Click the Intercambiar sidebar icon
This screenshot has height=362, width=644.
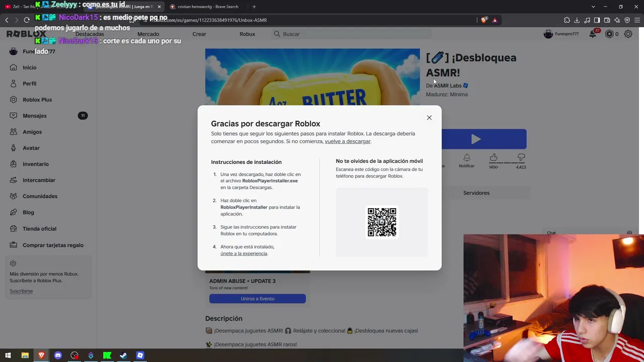tap(13, 180)
